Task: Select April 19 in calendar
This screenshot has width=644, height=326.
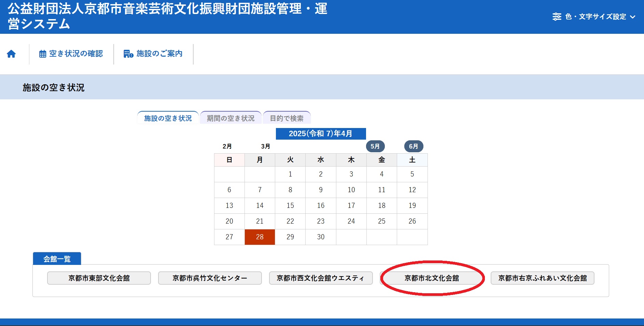Action: click(x=412, y=205)
